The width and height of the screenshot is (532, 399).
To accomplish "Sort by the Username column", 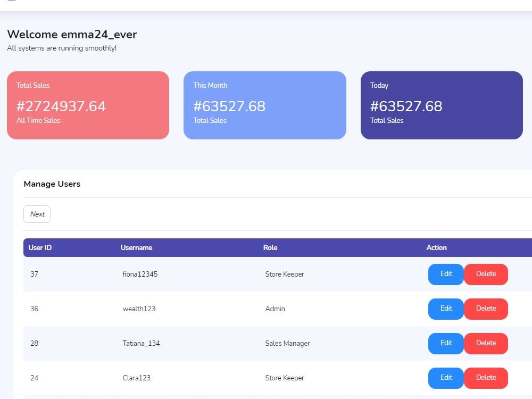I will (x=136, y=247).
